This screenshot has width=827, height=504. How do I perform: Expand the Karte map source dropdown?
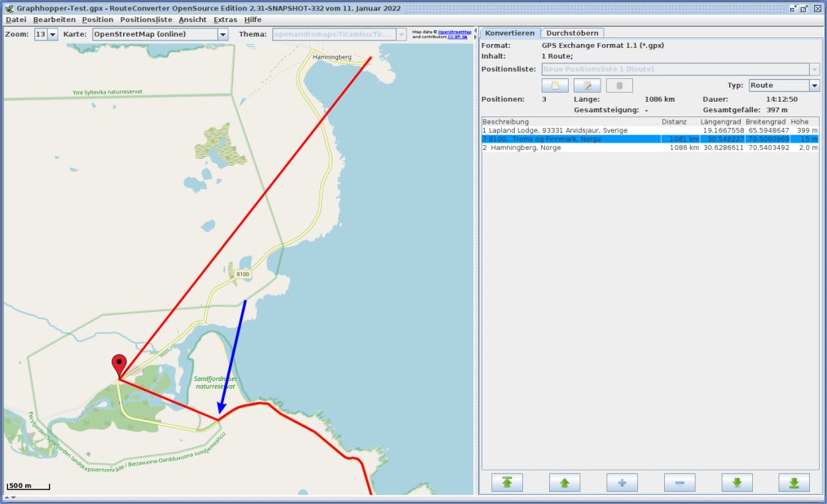(222, 34)
